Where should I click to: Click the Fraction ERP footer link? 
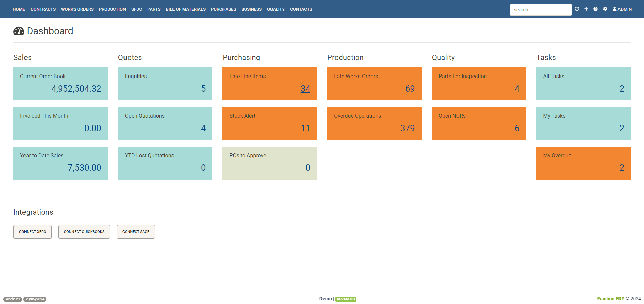point(611,299)
